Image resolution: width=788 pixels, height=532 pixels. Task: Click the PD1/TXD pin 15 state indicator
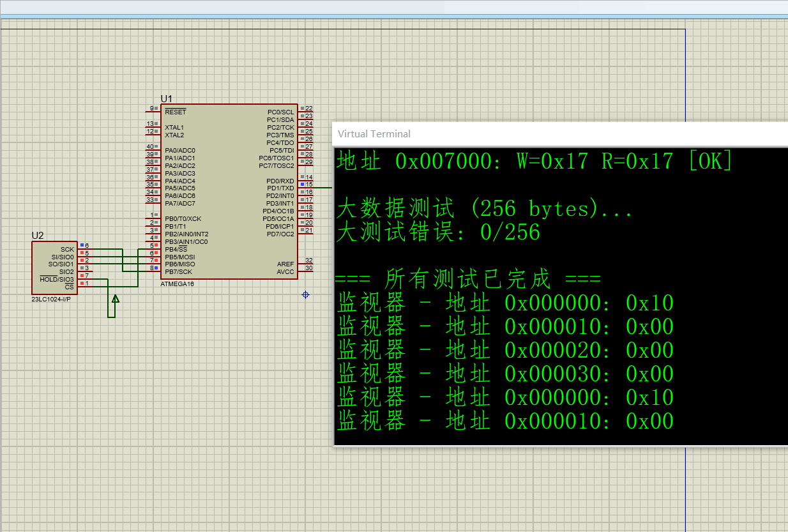point(302,185)
